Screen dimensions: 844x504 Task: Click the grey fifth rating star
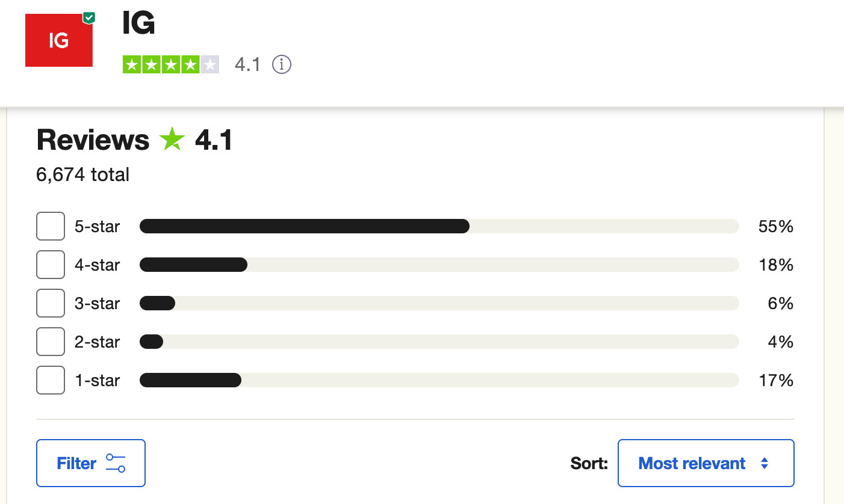point(208,64)
